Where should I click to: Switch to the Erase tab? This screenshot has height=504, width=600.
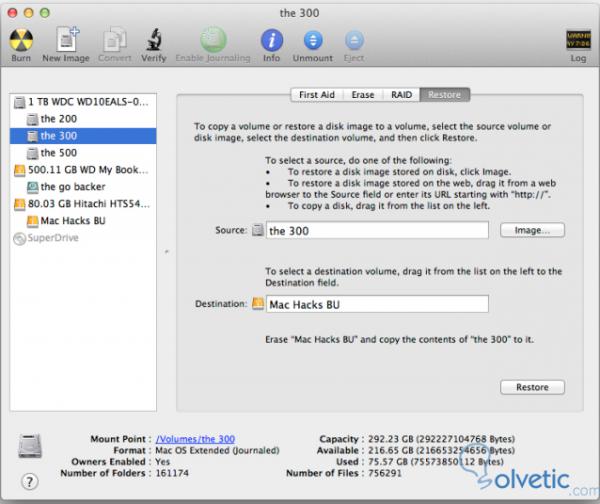(363, 95)
